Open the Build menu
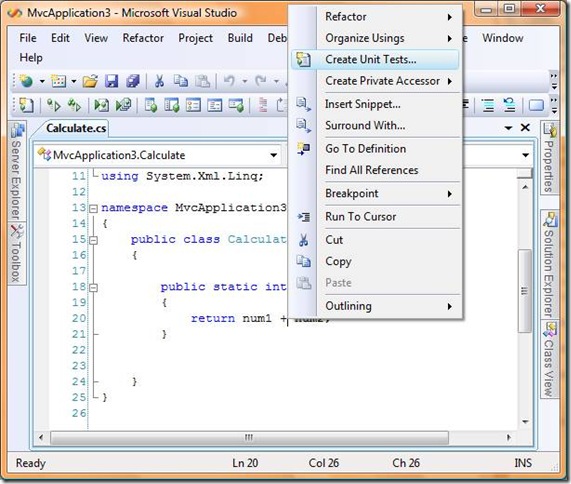The image size is (571, 484). tap(240, 38)
